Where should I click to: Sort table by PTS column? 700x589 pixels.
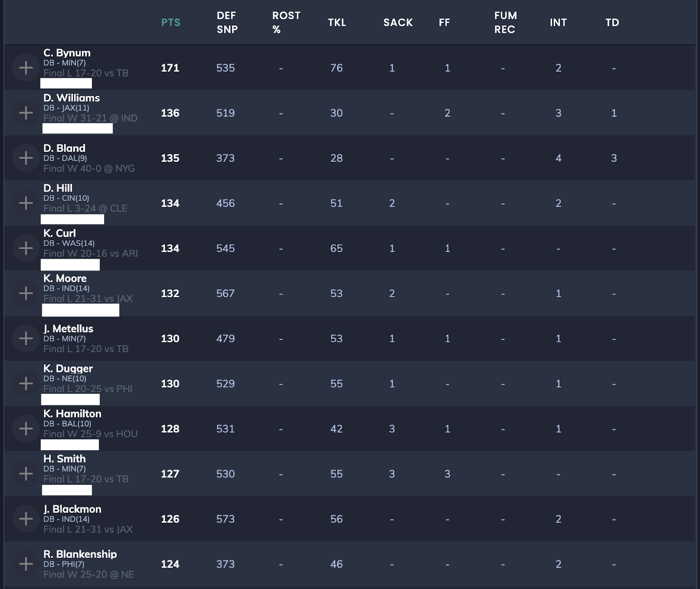coord(171,23)
